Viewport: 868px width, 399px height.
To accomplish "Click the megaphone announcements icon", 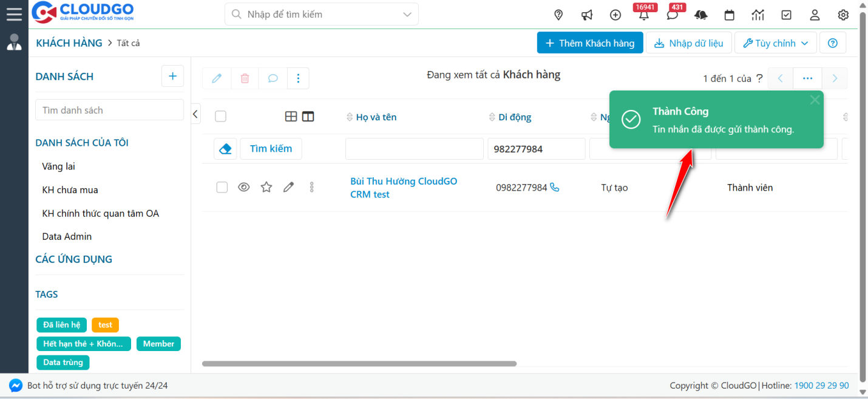I will click(586, 15).
